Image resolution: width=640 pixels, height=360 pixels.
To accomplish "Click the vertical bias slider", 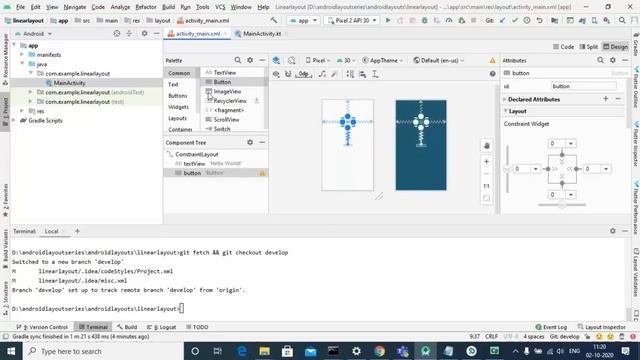I will pos(507,169).
